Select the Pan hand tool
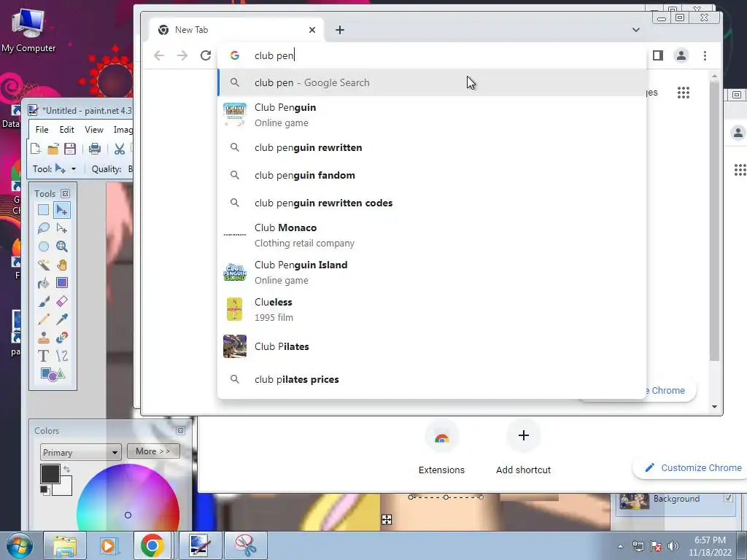The height and width of the screenshot is (560, 747). click(62, 265)
